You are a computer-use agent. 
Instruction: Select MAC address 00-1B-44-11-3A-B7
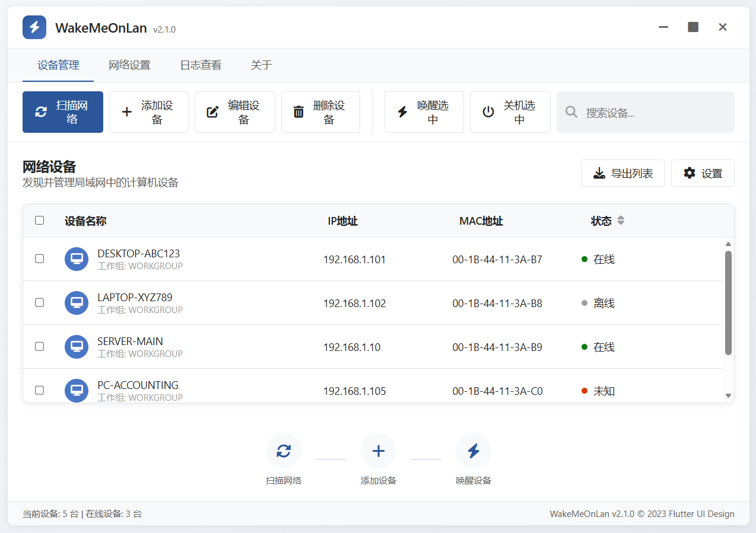[x=497, y=260]
